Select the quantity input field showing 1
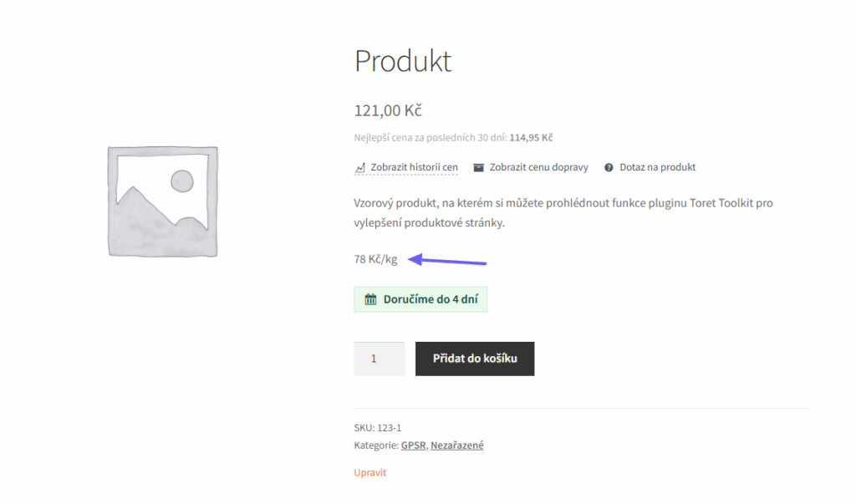 click(380, 359)
